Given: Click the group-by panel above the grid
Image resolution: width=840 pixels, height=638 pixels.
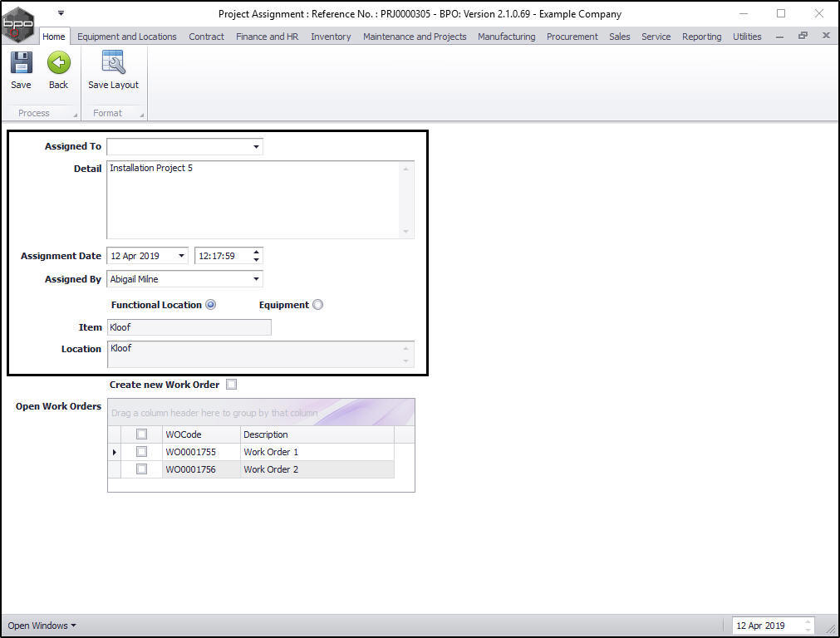Looking at the screenshot, I should pos(261,413).
